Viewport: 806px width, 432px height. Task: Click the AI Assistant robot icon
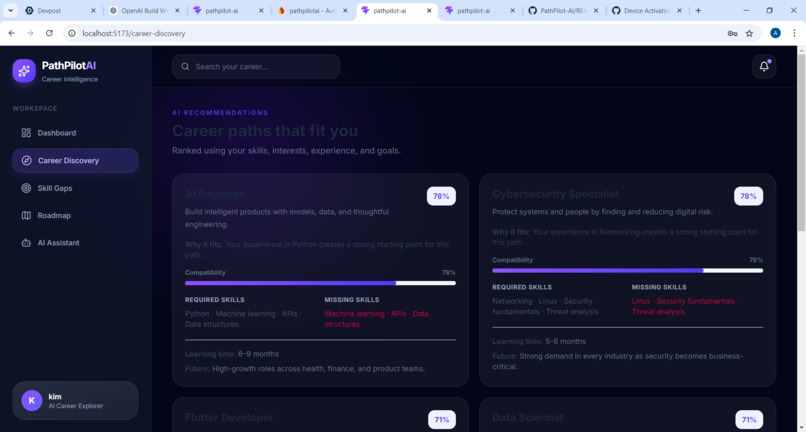pos(26,243)
